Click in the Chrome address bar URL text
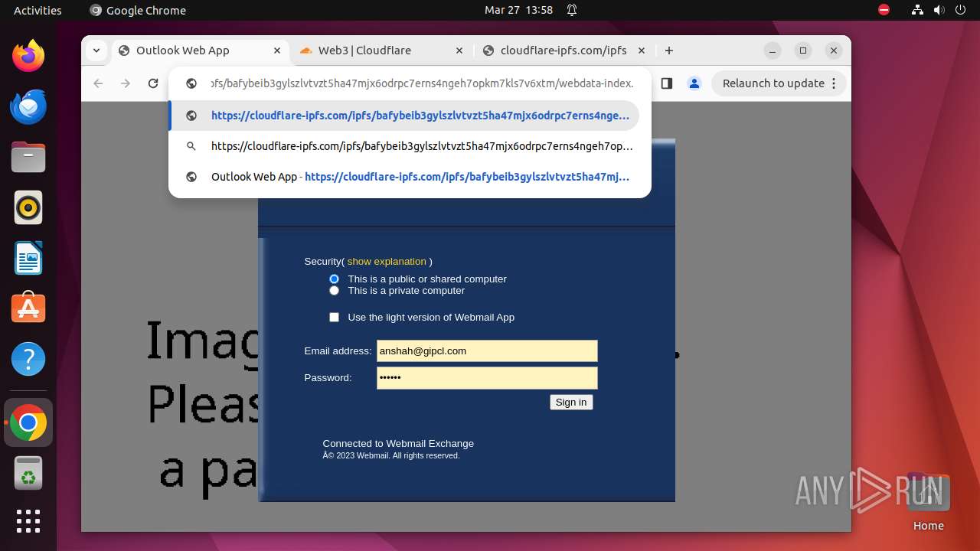Image resolution: width=980 pixels, height=551 pixels. point(422,83)
